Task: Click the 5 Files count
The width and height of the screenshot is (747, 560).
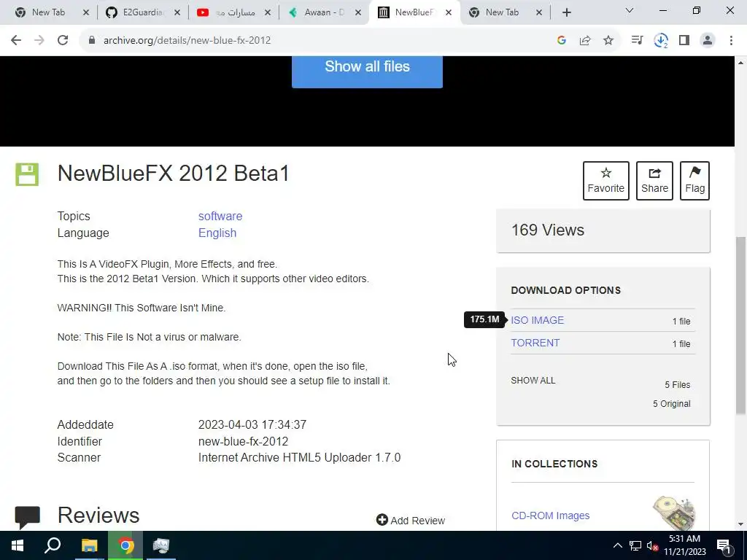Action: click(x=678, y=385)
